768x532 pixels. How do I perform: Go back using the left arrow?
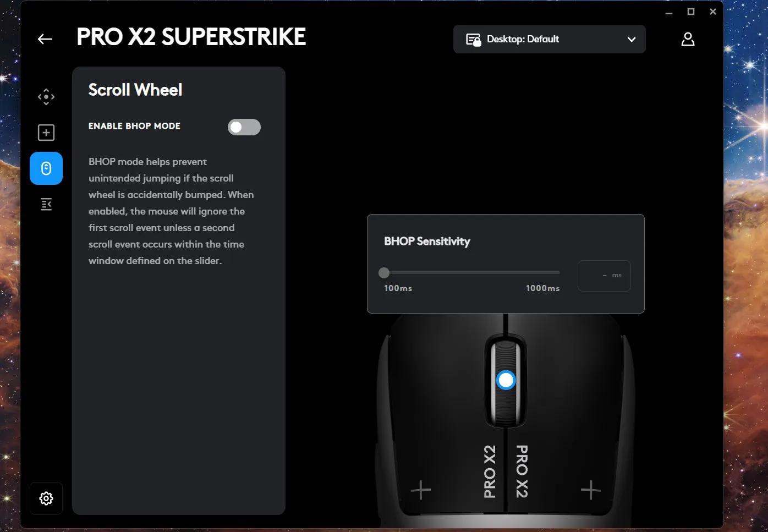(45, 39)
